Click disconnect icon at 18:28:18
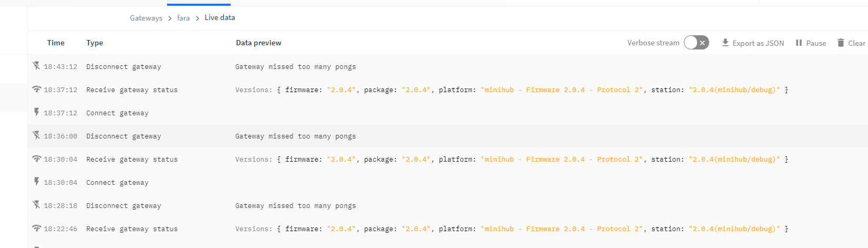Image resolution: width=868 pixels, height=248 pixels. tap(36, 205)
